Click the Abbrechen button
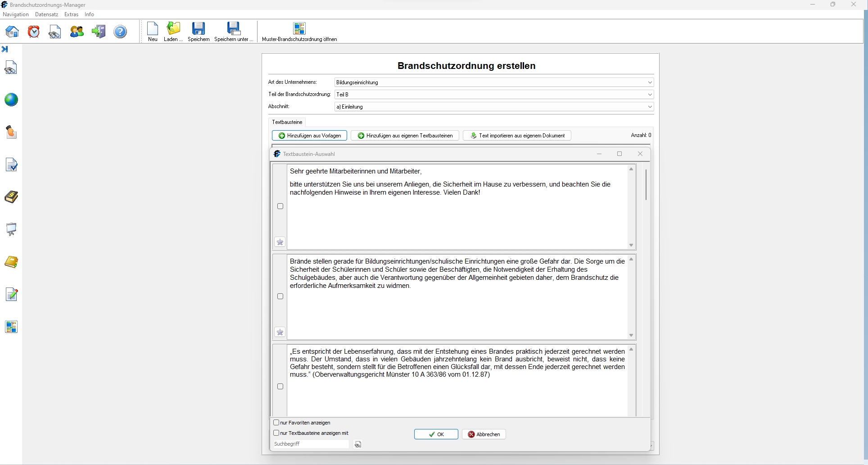868x465 pixels. click(484, 434)
